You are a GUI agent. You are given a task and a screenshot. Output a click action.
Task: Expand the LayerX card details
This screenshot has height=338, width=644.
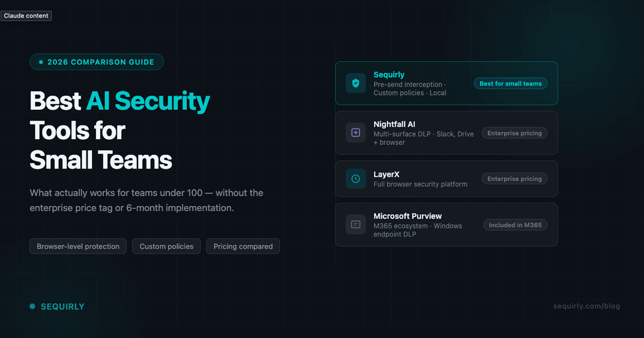click(446, 179)
